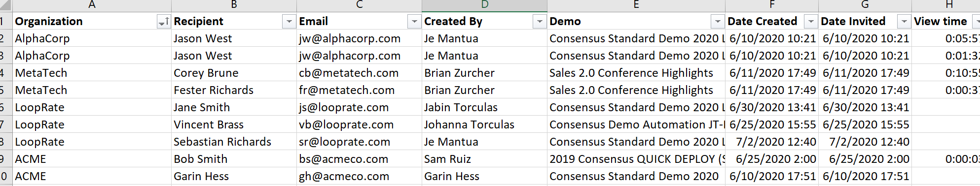Select the cell with Johanna Torculas
This screenshot has width=980, height=186.
(484, 124)
